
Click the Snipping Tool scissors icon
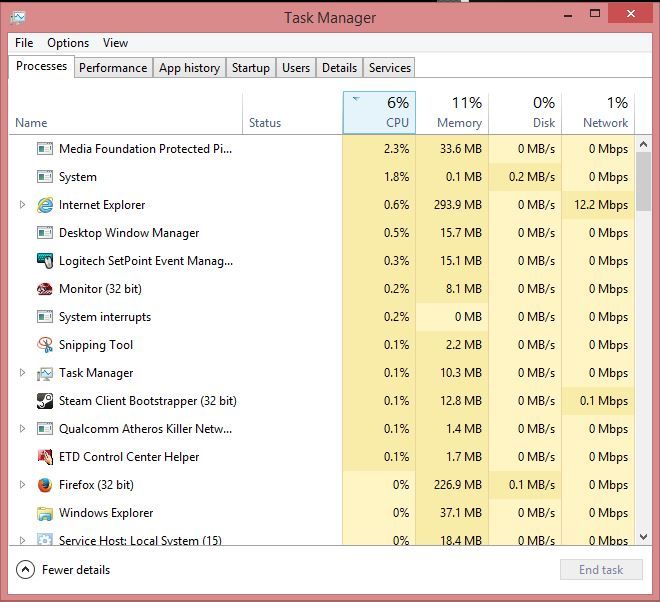[45, 345]
